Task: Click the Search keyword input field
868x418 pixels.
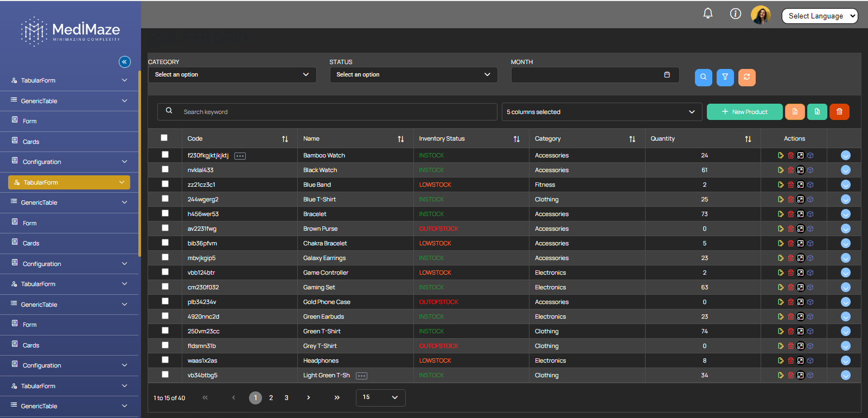Action: coord(336,112)
